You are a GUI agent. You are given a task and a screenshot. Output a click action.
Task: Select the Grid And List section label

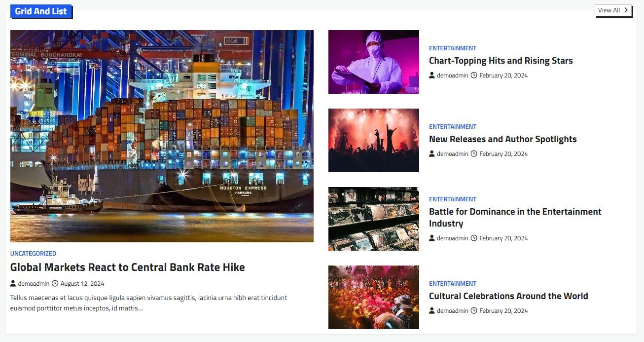pyautogui.click(x=41, y=11)
